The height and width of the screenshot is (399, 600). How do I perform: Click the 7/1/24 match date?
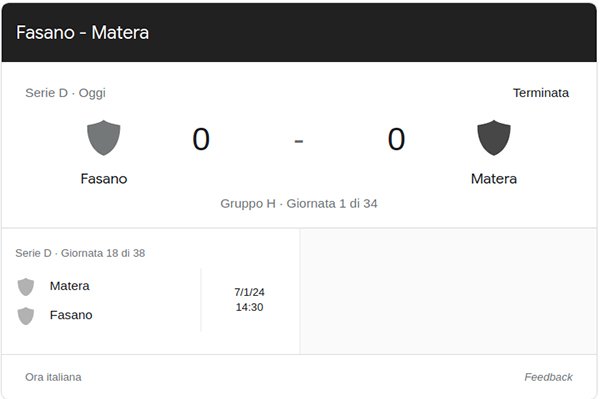249,292
